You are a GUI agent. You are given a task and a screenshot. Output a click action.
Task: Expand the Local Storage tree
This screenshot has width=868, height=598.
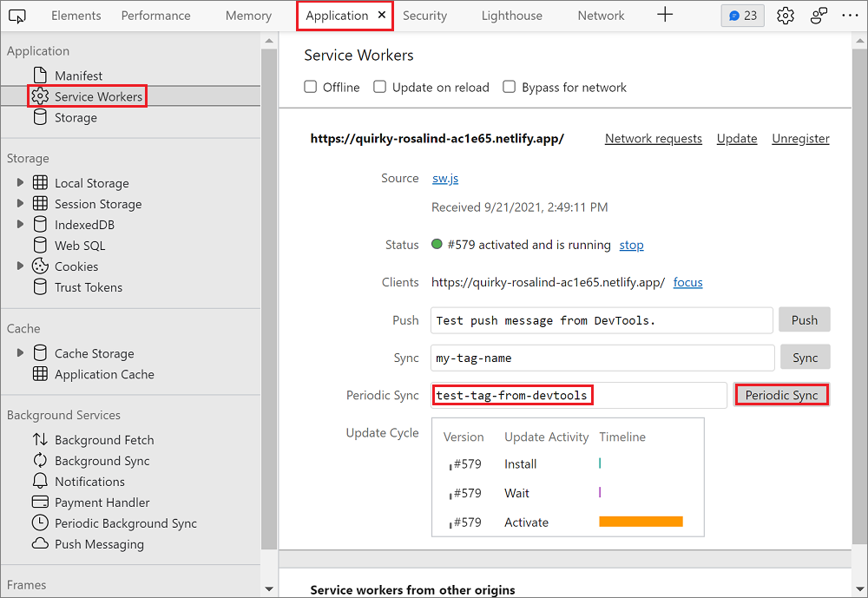[x=19, y=183]
